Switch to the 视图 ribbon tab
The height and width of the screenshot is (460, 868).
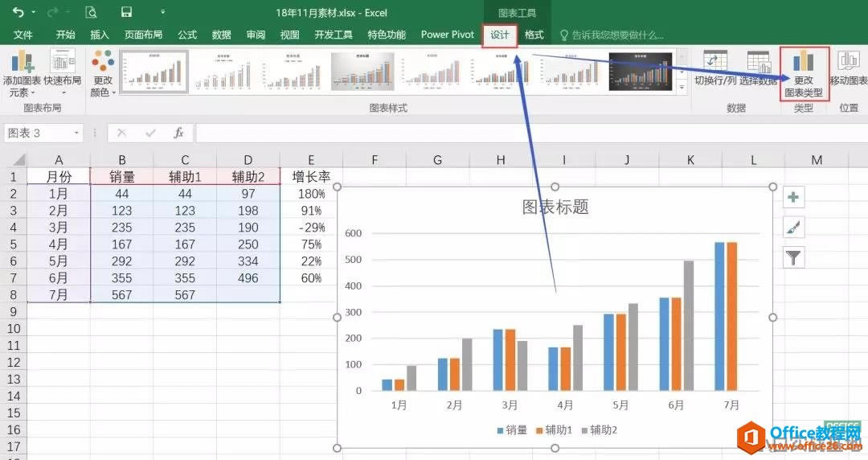coord(289,35)
